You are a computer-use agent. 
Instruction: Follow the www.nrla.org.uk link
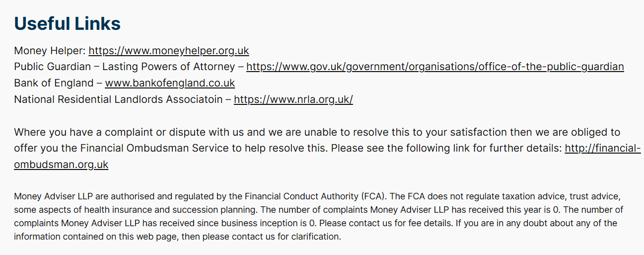click(x=293, y=99)
